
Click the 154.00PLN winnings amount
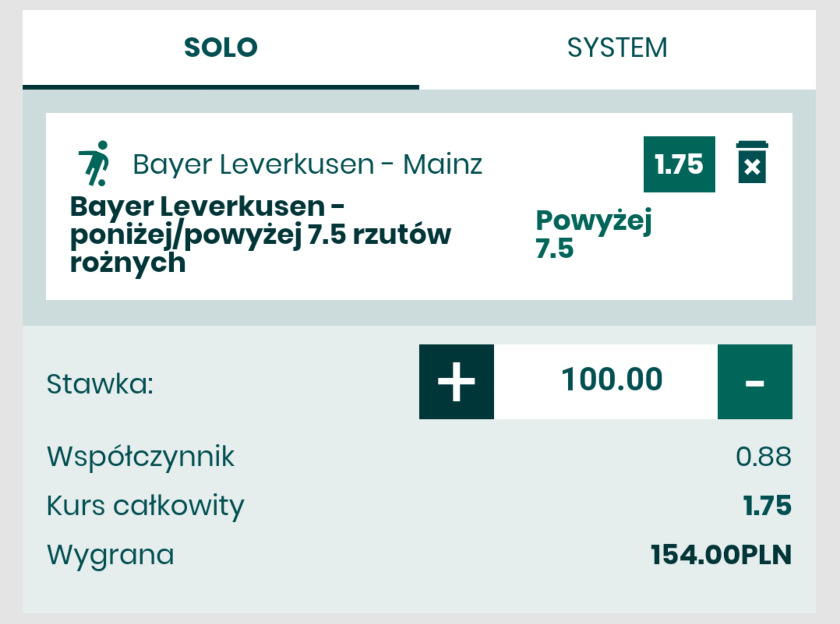point(720,555)
